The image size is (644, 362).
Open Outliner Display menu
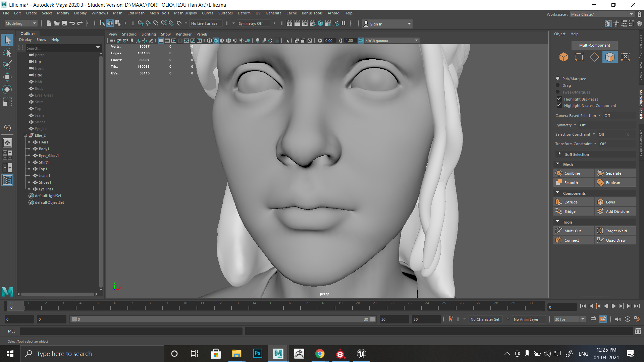coord(25,40)
